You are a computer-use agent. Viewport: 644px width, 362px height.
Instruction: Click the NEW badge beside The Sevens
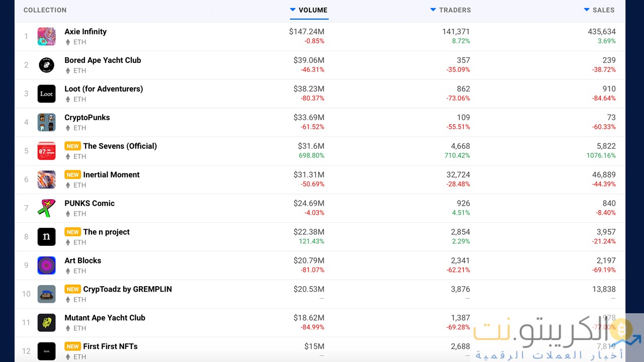(72, 146)
